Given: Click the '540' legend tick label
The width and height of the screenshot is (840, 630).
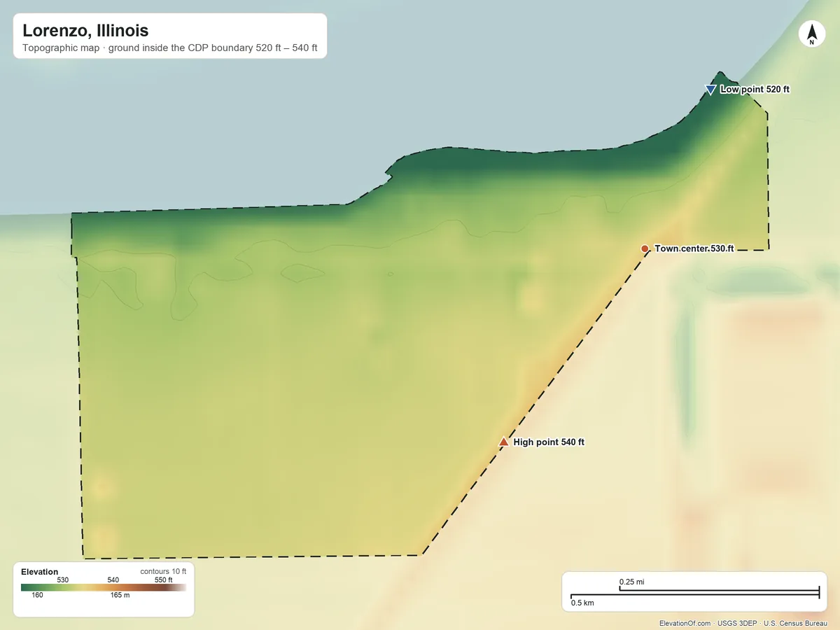Looking at the screenshot, I should tap(113, 580).
